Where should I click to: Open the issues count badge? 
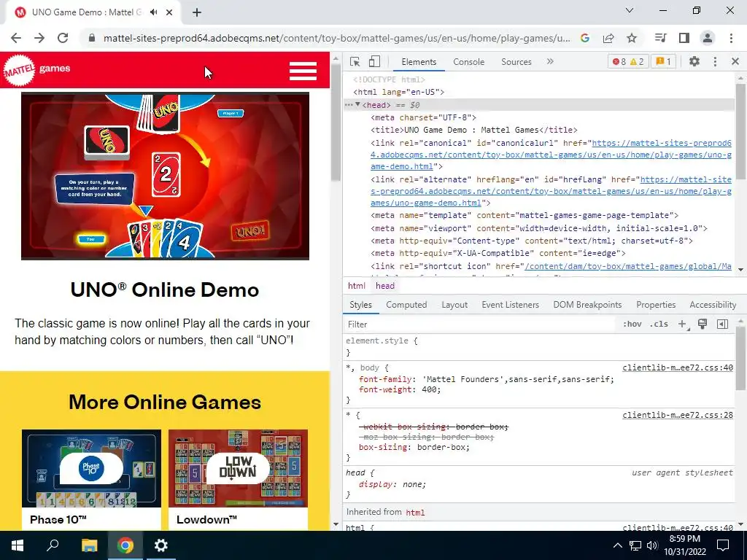pyautogui.click(x=663, y=61)
